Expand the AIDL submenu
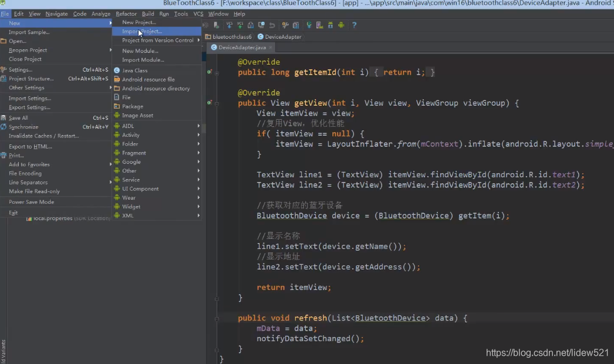614x364 pixels. [x=157, y=126]
